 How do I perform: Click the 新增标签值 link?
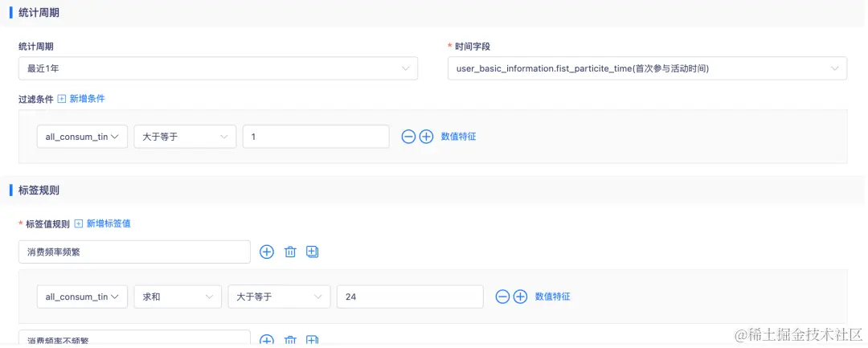[108, 224]
